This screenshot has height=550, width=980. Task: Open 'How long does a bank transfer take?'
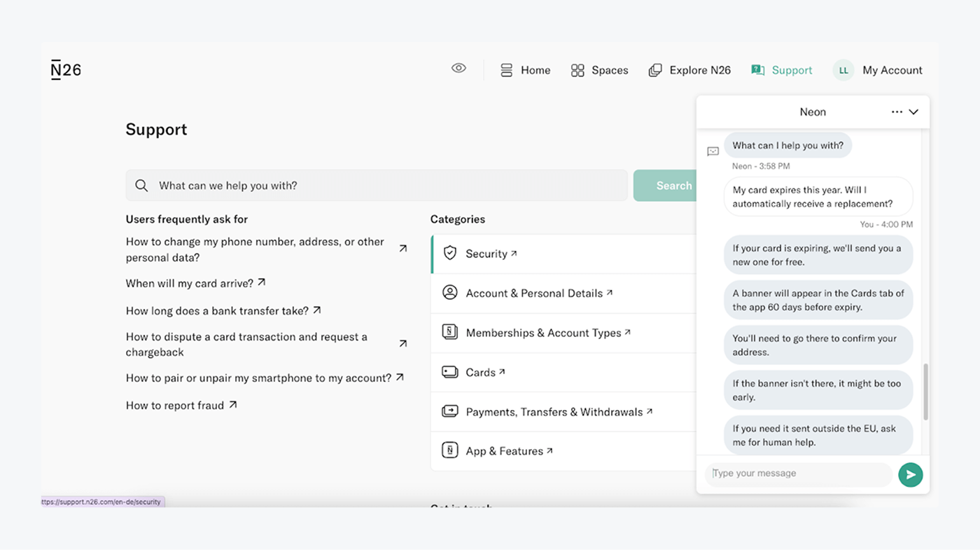217,310
